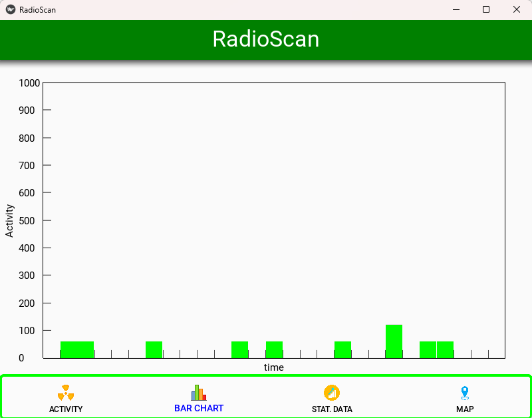532x418 pixels.
Task: Open the STAT. DATA tab
Action: [x=332, y=409]
